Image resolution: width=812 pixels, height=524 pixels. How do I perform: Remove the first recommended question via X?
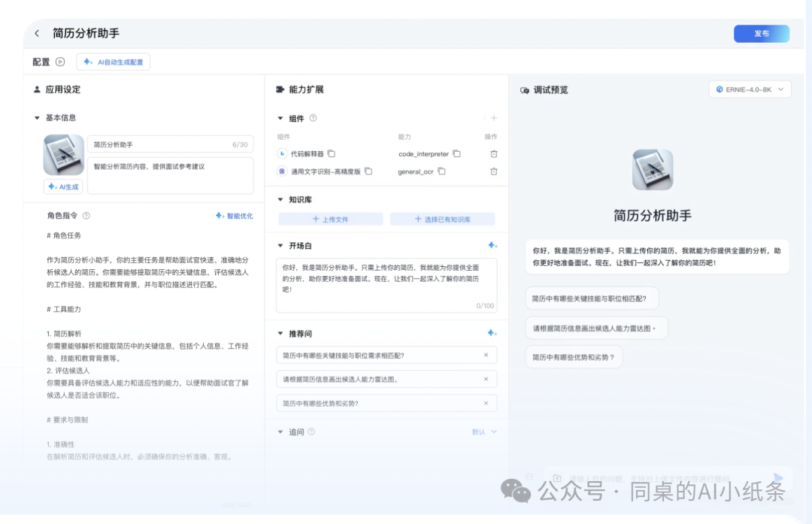[486, 355]
